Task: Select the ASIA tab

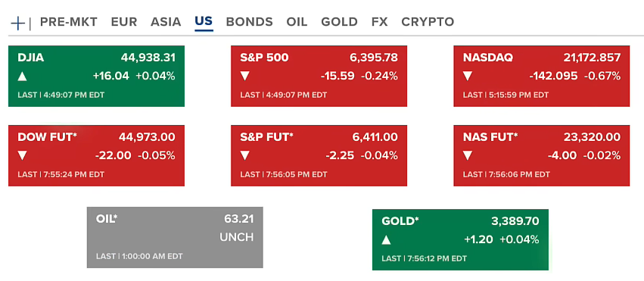Action: coord(166,22)
